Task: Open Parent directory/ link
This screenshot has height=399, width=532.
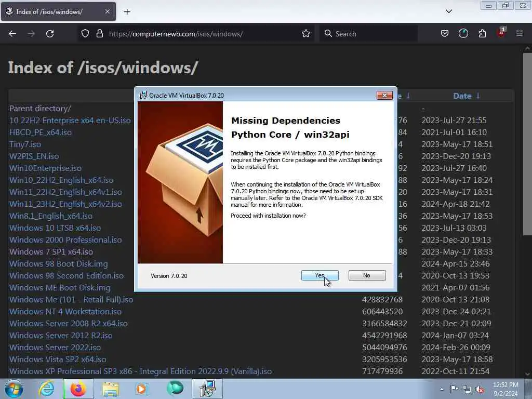Action: 40,108
